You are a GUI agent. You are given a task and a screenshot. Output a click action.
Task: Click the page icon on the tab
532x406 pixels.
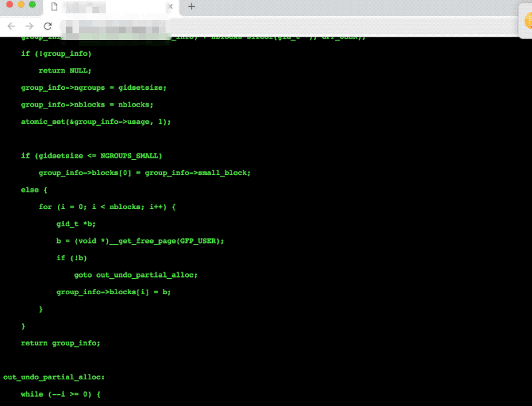(55, 7)
